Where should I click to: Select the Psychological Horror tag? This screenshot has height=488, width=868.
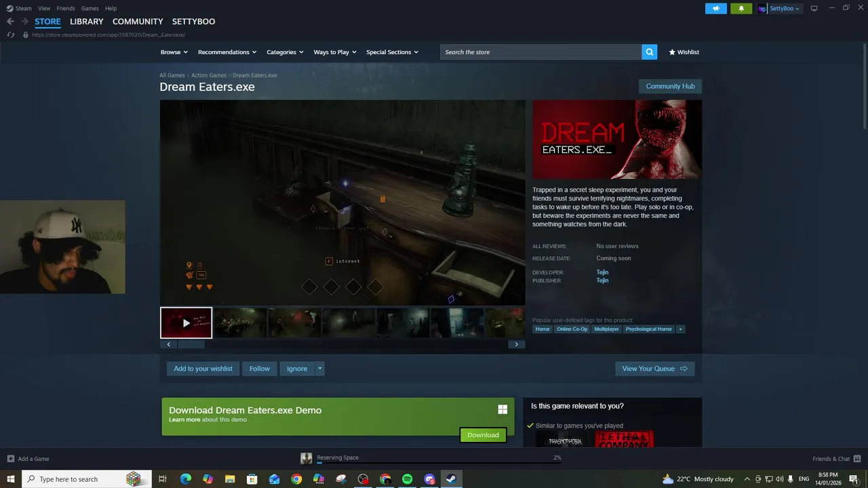tap(649, 329)
